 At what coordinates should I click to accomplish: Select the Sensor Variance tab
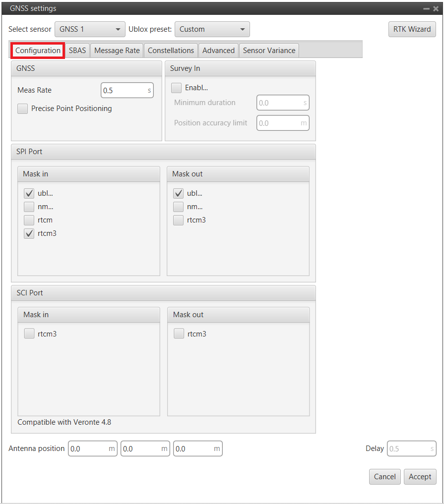click(x=269, y=51)
